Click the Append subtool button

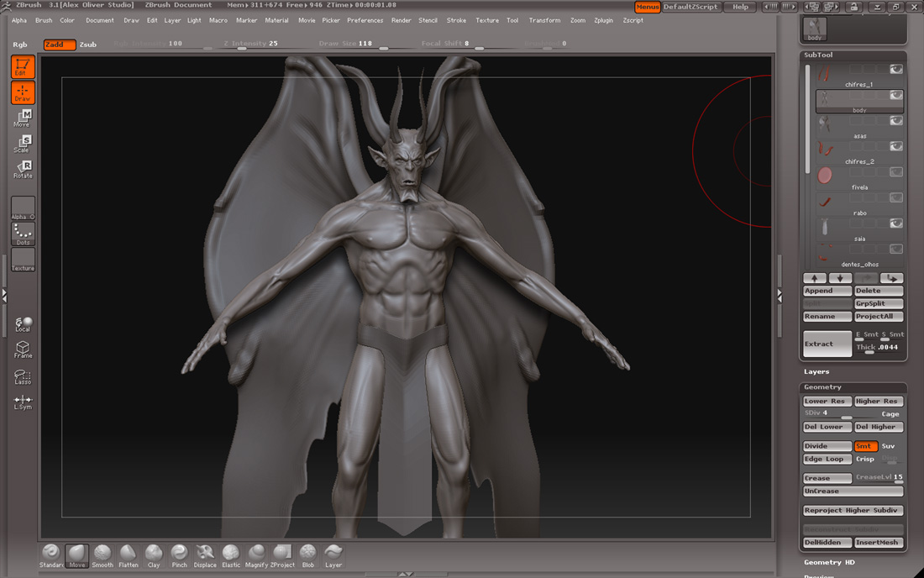click(827, 291)
